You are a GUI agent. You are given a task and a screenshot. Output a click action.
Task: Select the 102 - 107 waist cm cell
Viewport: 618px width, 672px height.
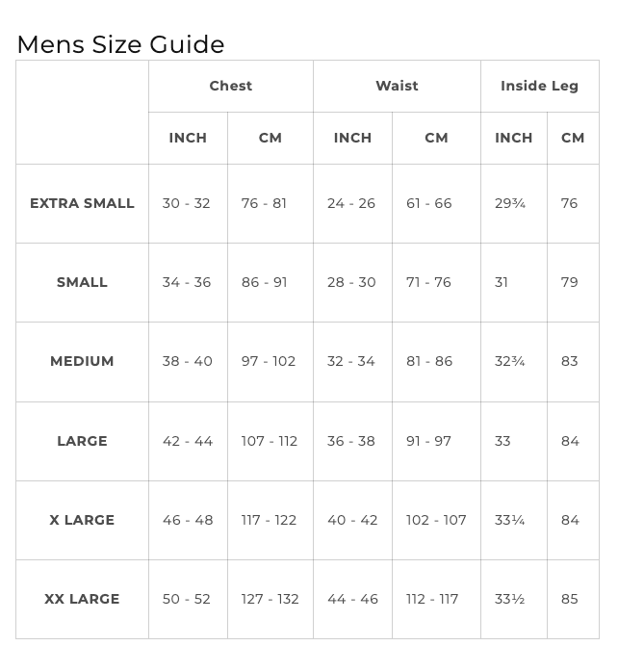point(436,520)
